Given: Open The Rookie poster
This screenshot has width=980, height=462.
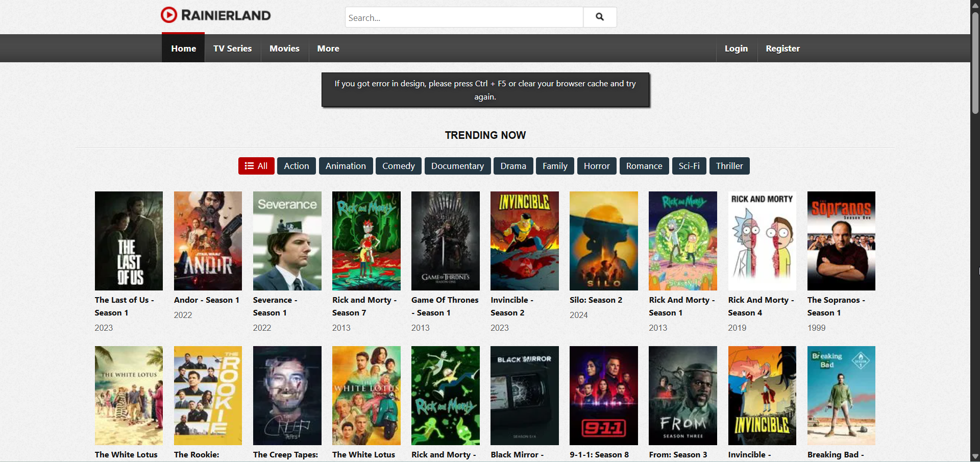Looking at the screenshot, I should pos(208,396).
